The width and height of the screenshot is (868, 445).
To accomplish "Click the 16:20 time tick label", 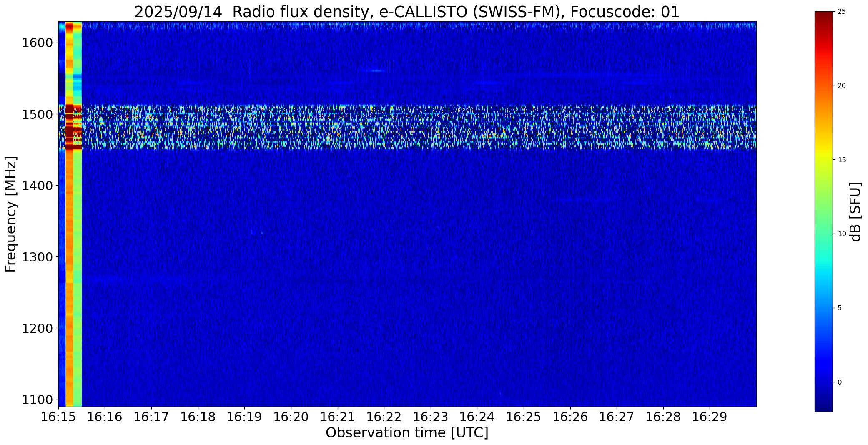I will (291, 417).
